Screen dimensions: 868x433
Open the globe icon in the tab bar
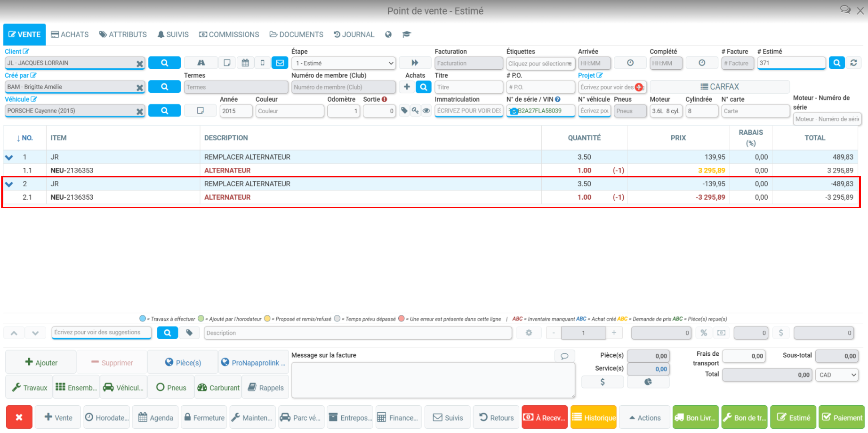[x=388, y=34]
